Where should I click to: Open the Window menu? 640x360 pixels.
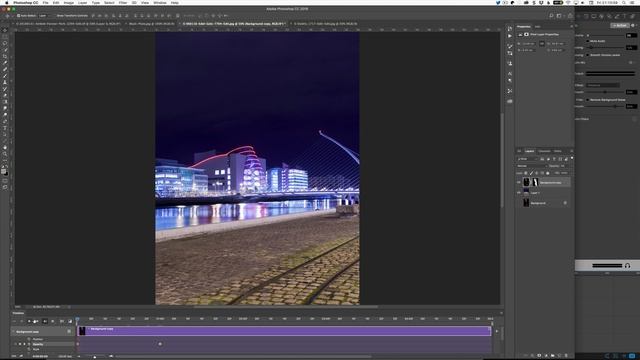coord(160,3)
